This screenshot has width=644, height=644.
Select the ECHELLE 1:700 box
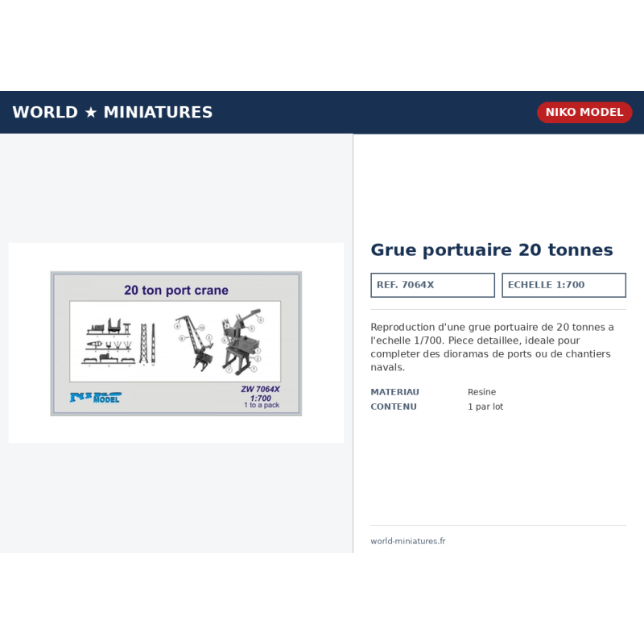coord(563,285)
